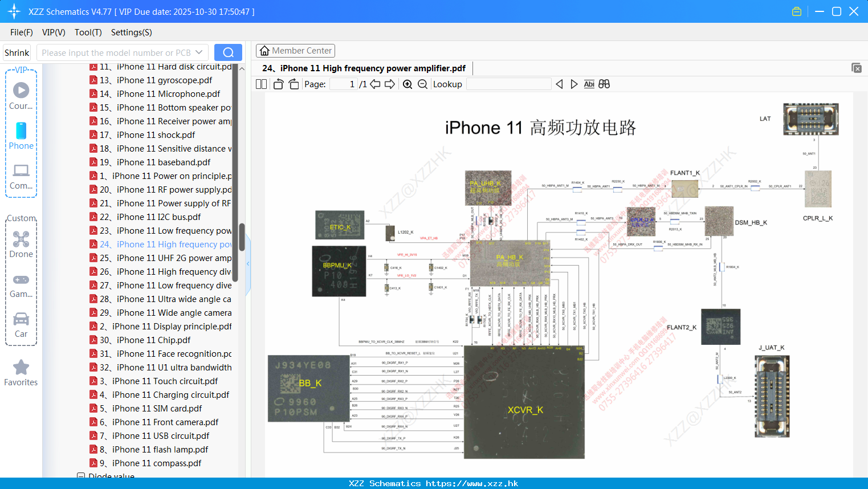Image resolution: width=868 pixels, height=489 pixels.
Task: Click the Page number field
Action: [344, 84]
